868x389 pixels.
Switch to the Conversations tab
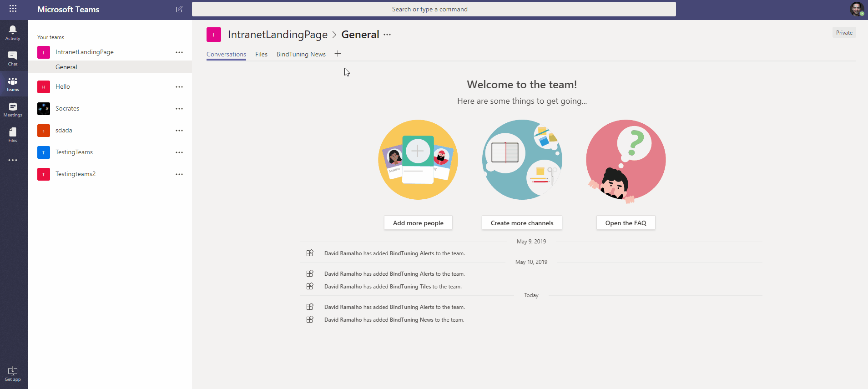pos(226,54)
